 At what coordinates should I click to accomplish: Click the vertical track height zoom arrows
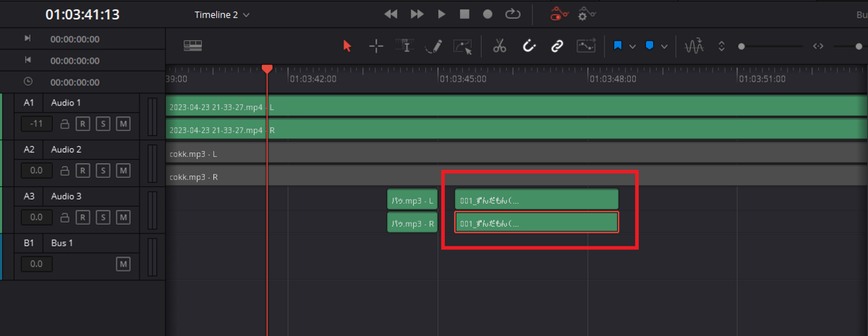click(x=721, y=46)
